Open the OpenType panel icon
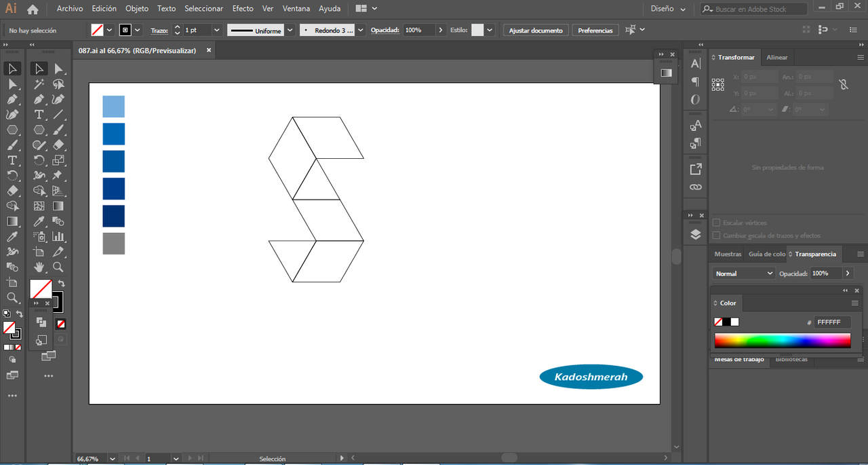868x465 pixels. point(696,100)
